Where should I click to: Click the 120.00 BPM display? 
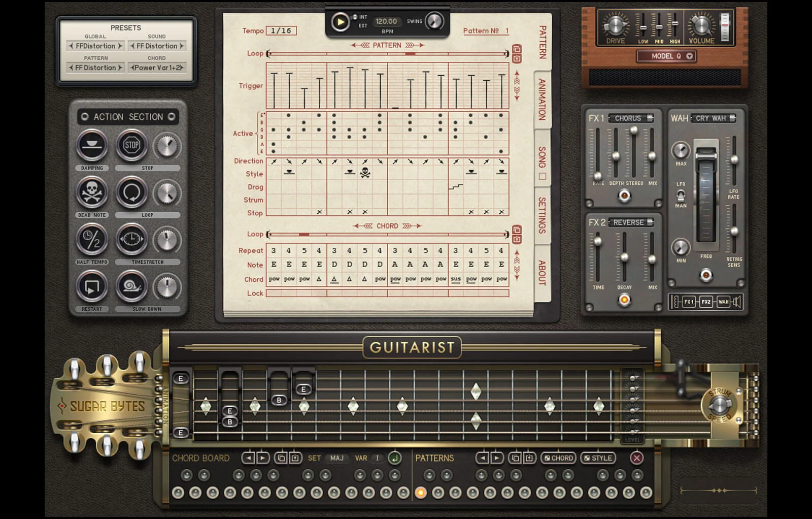(x=387, y=21)
